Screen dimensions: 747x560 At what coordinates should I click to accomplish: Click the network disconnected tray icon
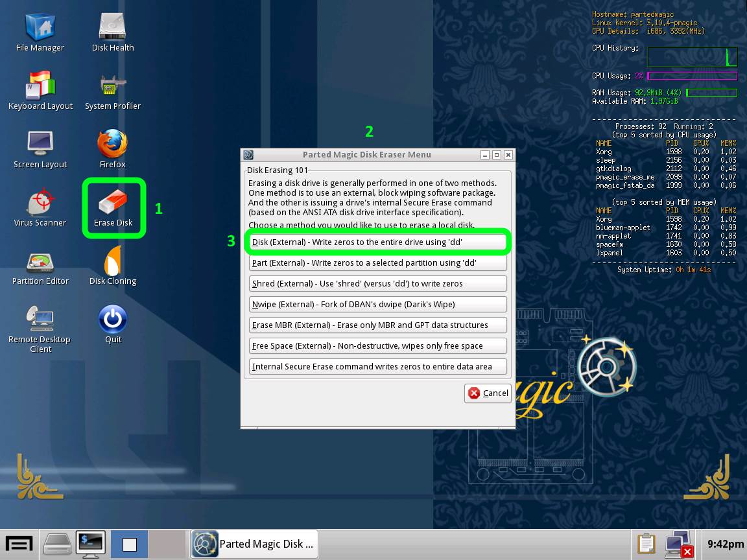tap(679, 544)
